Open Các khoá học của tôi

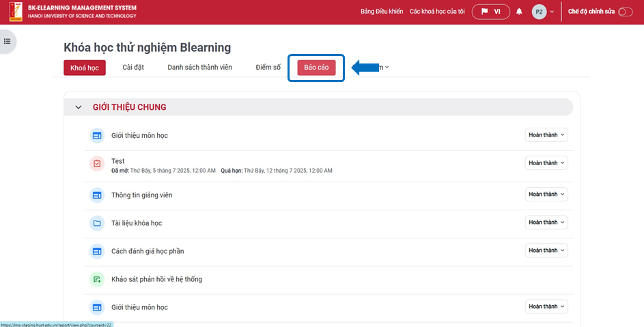click(x=437, y=12)
